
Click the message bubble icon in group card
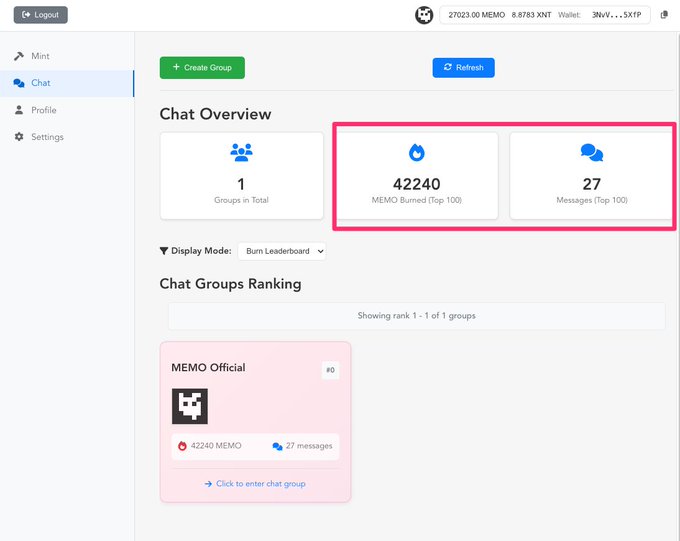pos(277,446)
